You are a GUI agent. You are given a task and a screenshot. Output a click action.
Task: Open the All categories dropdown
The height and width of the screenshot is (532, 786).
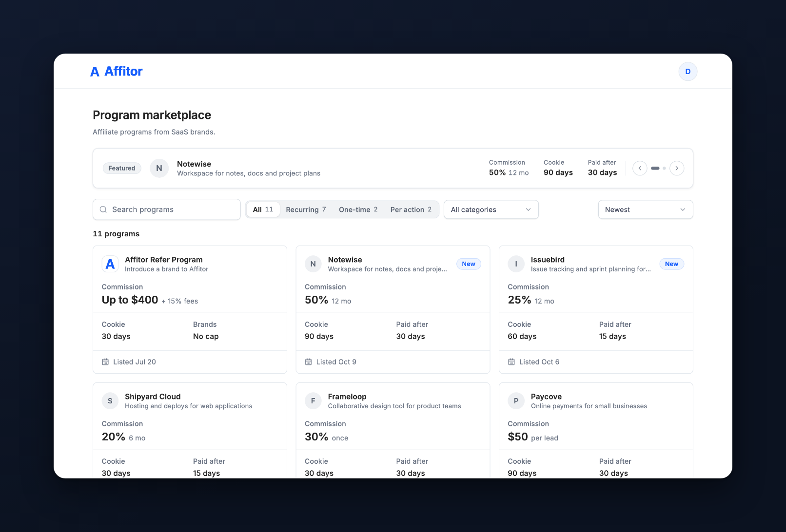point(491,209)
